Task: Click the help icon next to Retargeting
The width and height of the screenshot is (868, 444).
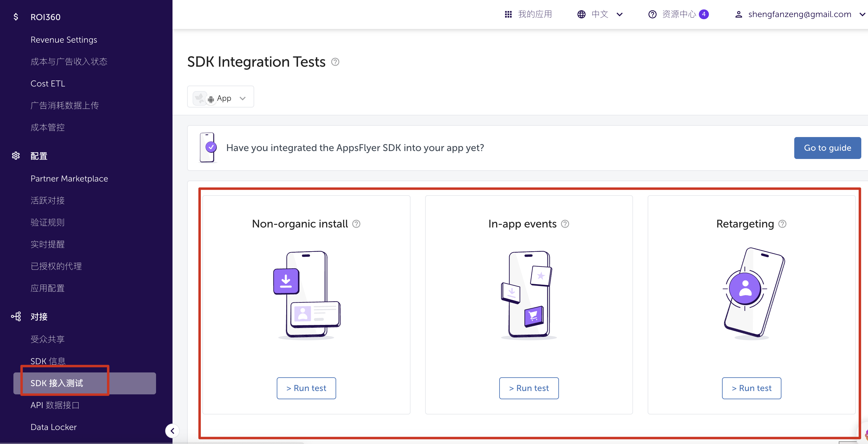Action: click(x=782, y=224)
